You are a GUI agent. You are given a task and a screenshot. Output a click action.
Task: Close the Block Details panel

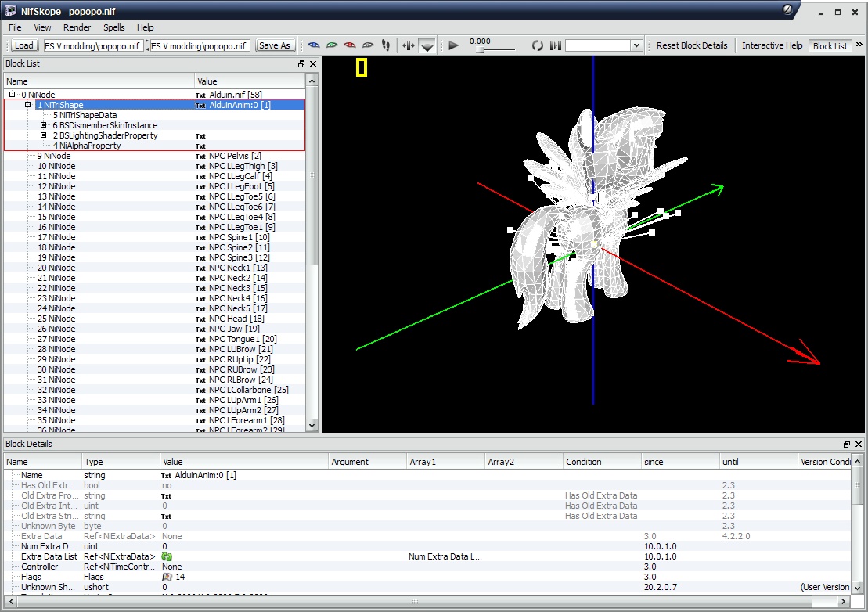859,444
